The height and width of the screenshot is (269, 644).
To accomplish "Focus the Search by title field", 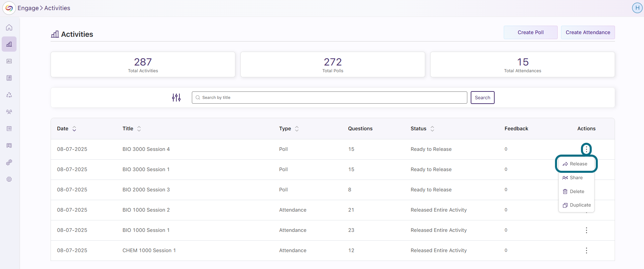I will tap(329, 98).
